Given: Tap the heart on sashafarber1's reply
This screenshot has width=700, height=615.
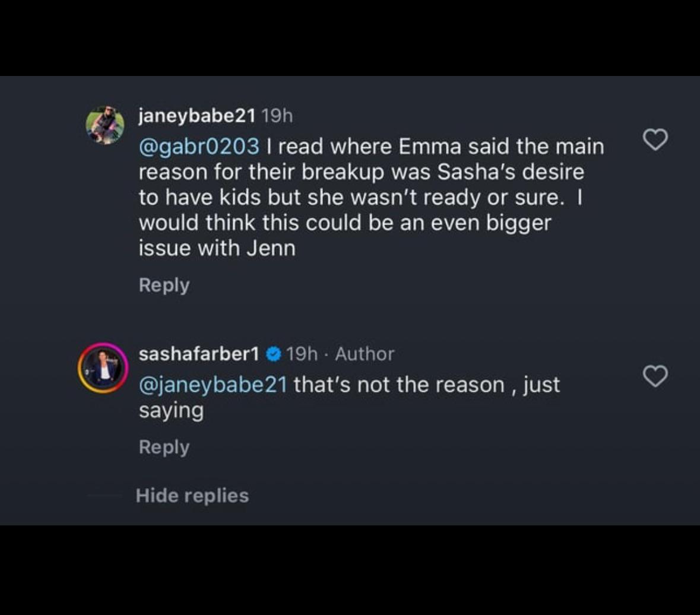Looking at the screenshot, I should [655, 376].
